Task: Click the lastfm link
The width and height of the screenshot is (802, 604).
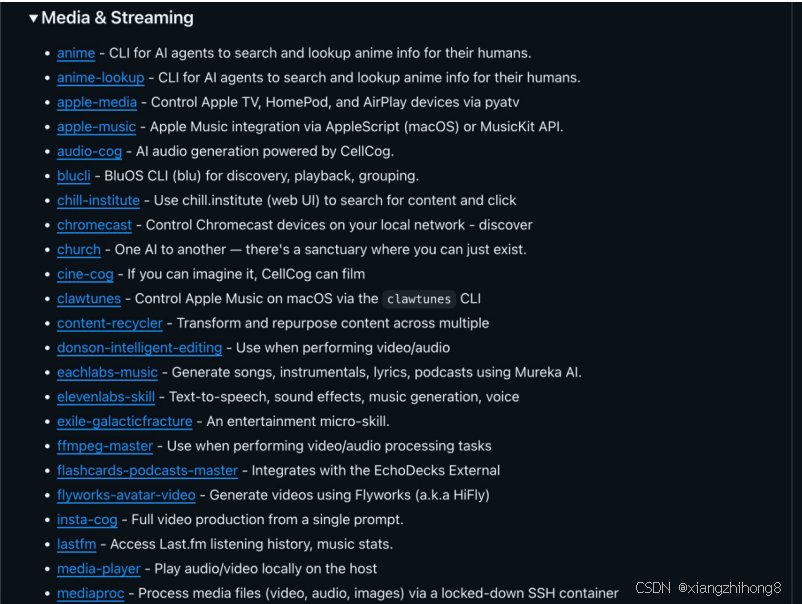Action: 76,544
